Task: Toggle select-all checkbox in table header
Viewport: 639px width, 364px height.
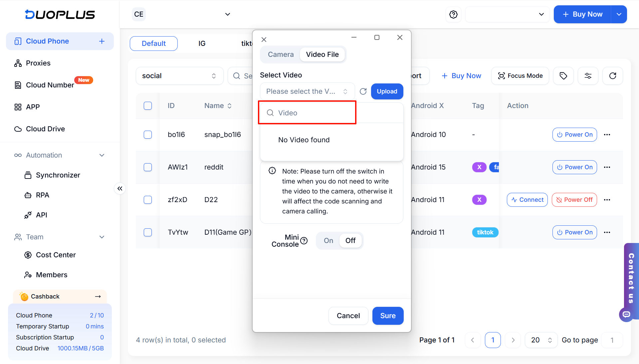Action: click(x=148, y=106)
